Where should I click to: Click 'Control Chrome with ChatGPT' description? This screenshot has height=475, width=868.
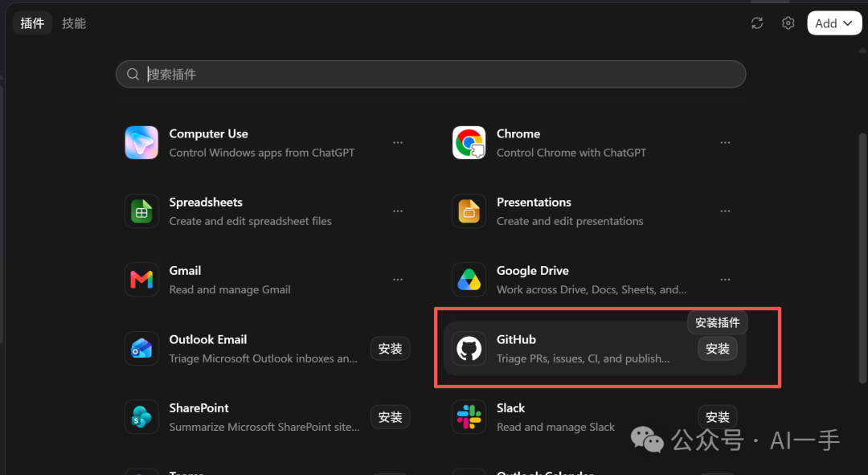point(571,153)
